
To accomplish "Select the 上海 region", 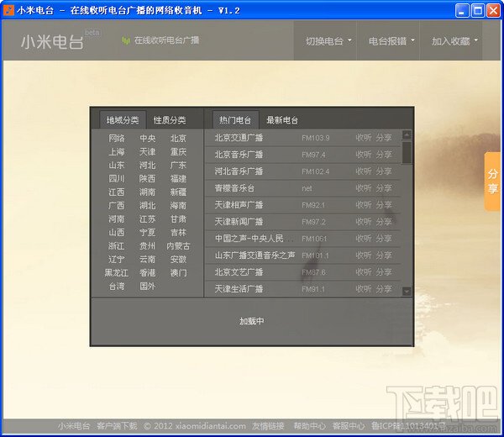I will (117, 151).
